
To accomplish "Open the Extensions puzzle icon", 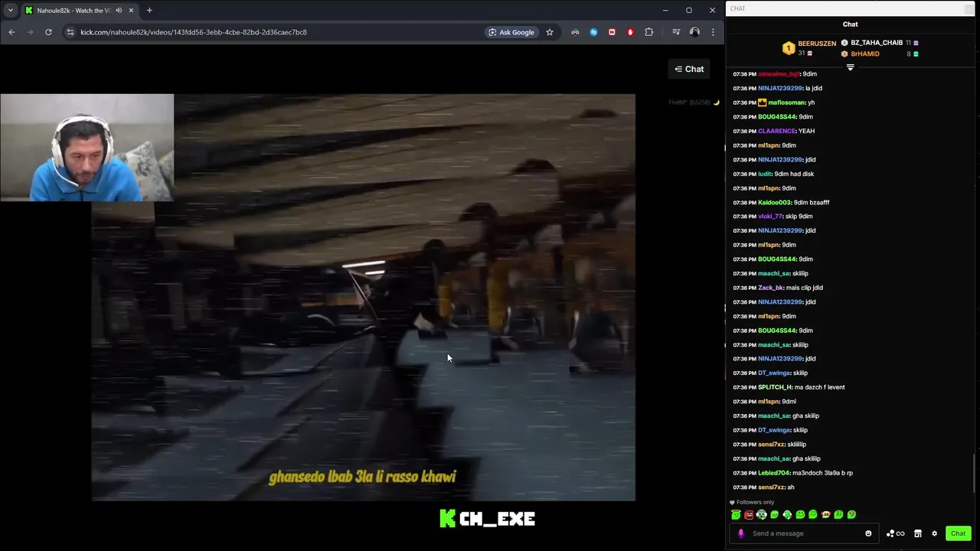I will [649, 32].
